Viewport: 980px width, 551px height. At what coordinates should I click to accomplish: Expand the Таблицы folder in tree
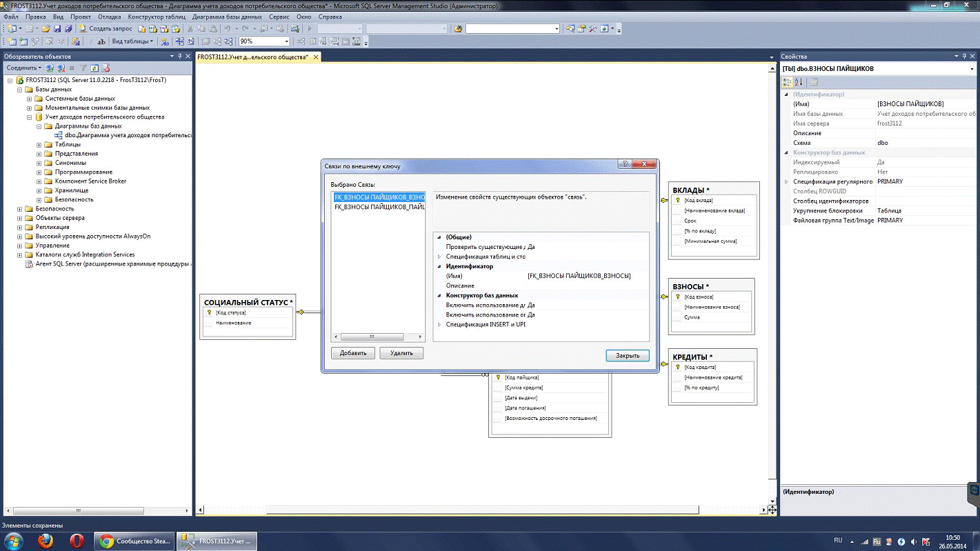click(x=39, y=145)
